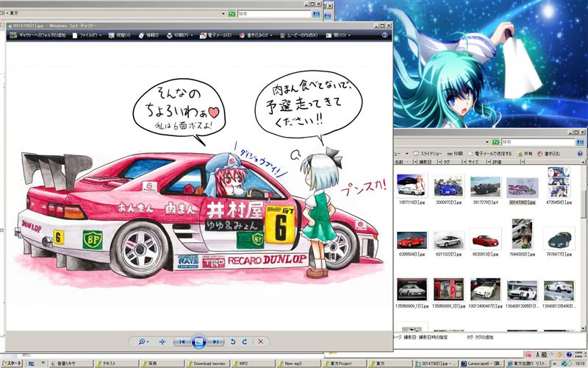
Task: Rotate the photo clockwise
Action: point(245,342)
